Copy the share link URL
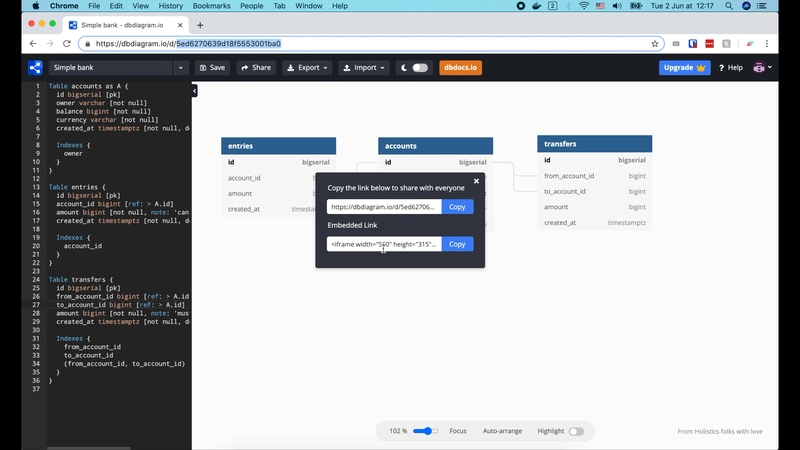The image size is (800, 450). (457, 207)
